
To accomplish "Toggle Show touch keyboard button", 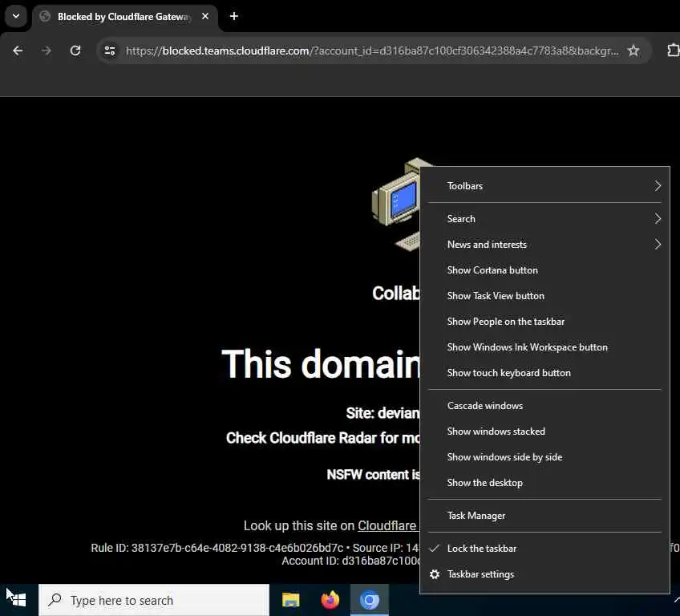I will coord(544,373).
